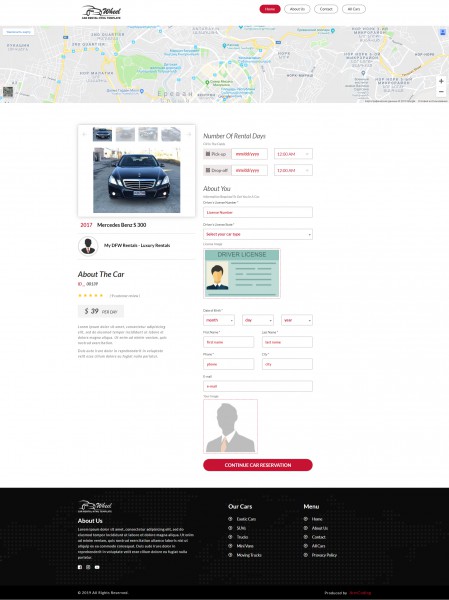
Task: Open footer menu Home link
Action: click(317, 519)
